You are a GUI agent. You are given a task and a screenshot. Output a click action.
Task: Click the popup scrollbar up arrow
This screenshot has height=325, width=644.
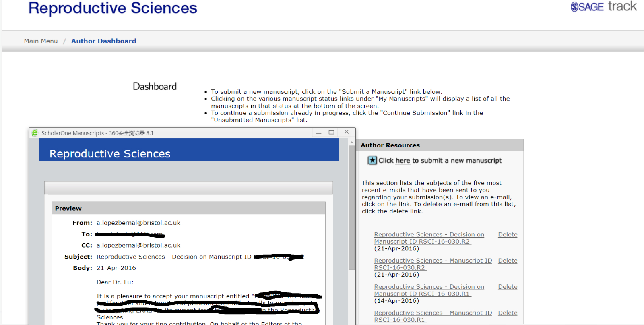[x=351, y=142]
